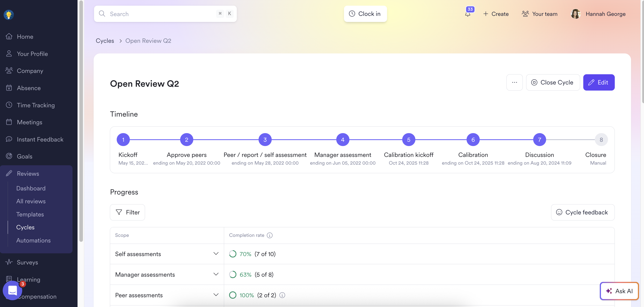Click Peer assessments info icon
644x307 pixels.
click(282, 295)
